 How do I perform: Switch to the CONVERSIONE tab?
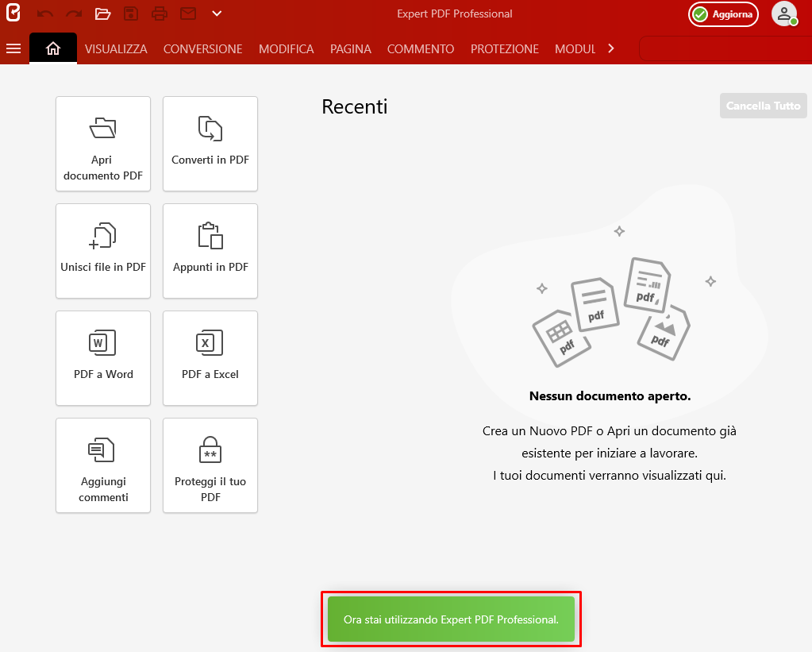(x=203, y=49)
